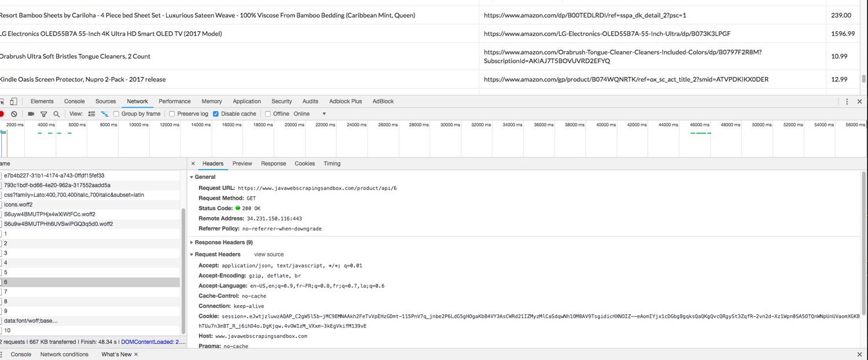Screen dimensions: 868x360
Task: Select the Headers detail tab
Action: coord(213,164)
